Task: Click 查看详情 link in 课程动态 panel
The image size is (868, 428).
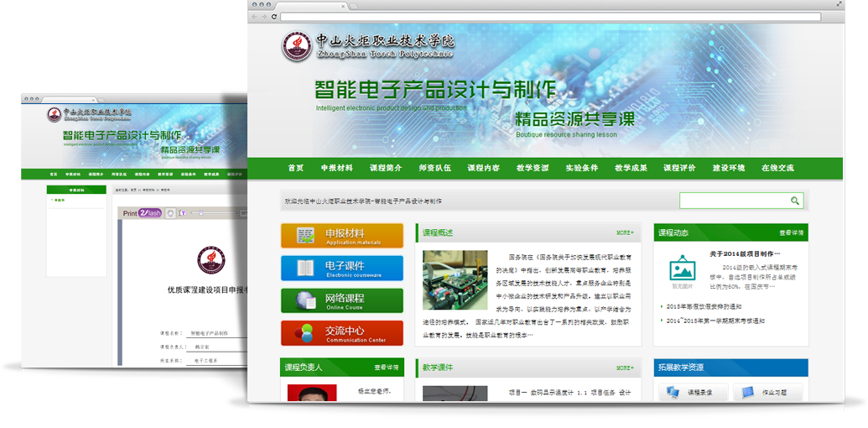Action: [x=791, y=232]
